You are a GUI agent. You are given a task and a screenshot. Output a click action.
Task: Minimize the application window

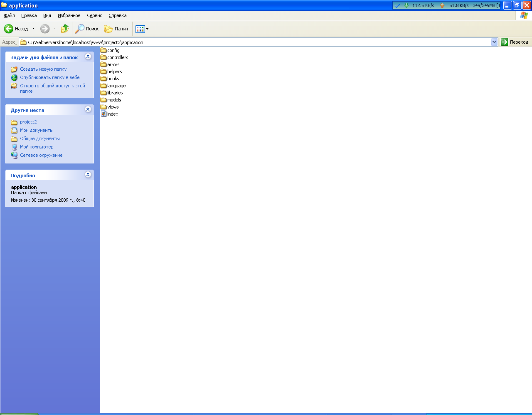pyautogui.click(x=507, y=5)
